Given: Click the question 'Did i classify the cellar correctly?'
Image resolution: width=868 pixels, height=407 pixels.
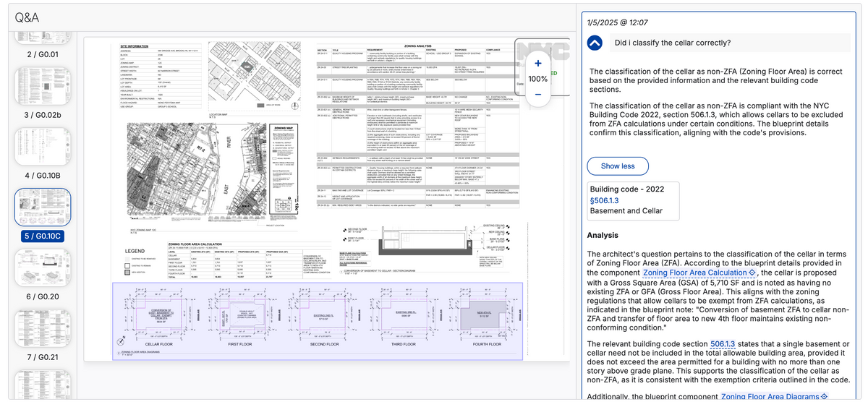Looking at the screenshot, I should click(672, 43).
